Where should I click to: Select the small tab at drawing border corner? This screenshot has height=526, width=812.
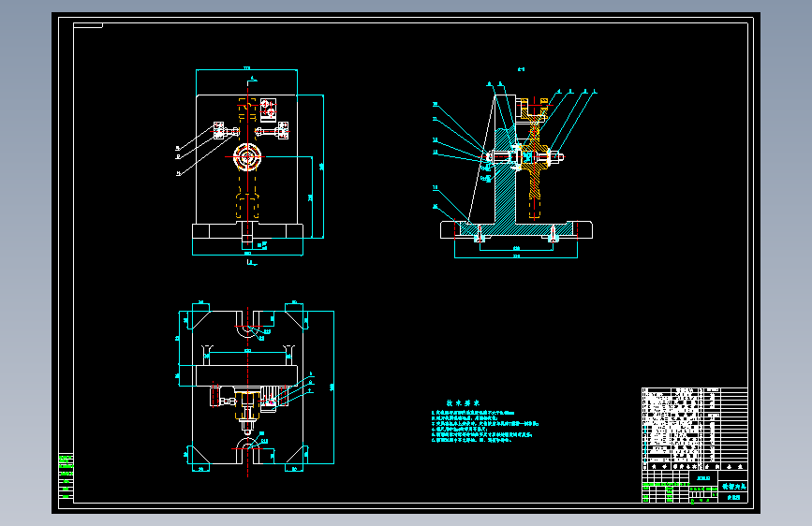(88, 25)
